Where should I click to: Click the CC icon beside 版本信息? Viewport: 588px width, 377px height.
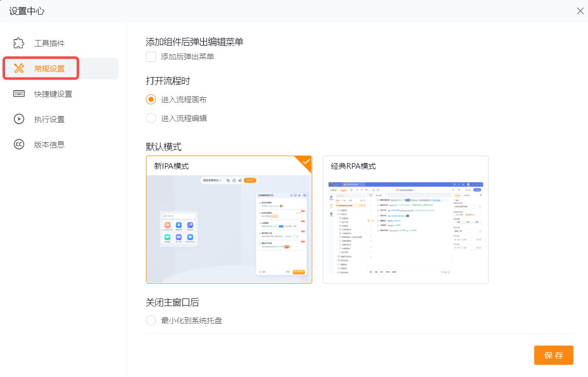point(19,144)
